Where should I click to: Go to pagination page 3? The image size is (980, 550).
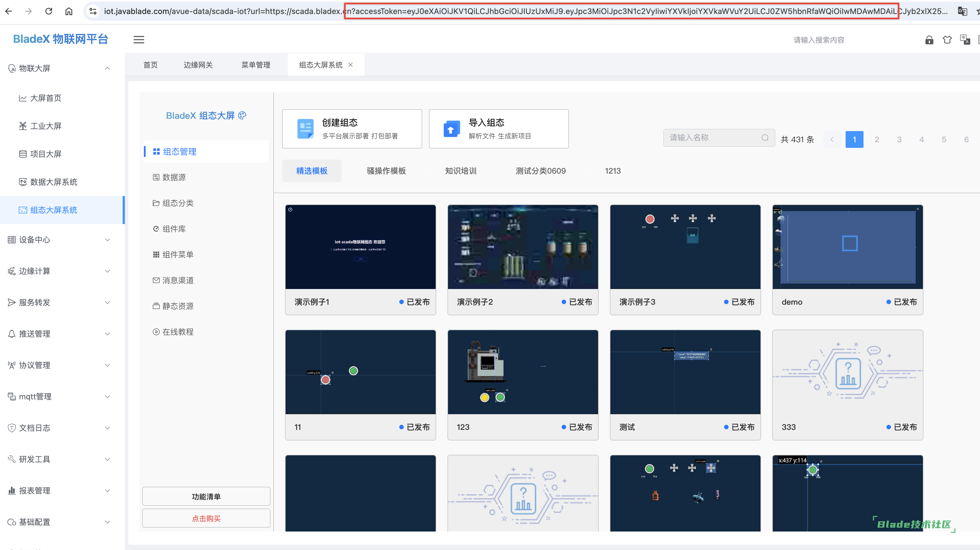coord(899,139)
